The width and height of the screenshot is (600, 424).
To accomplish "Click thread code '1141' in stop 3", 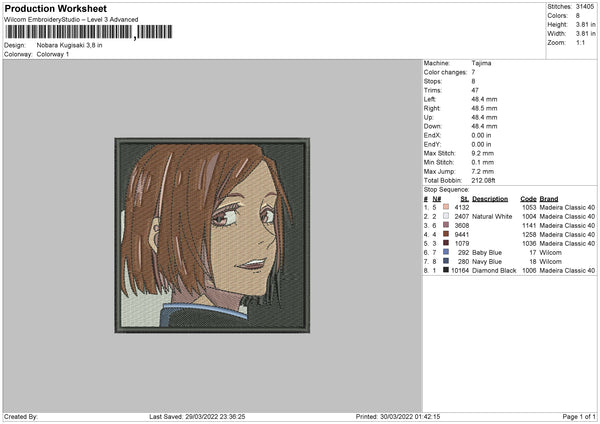I will (529, 225).
